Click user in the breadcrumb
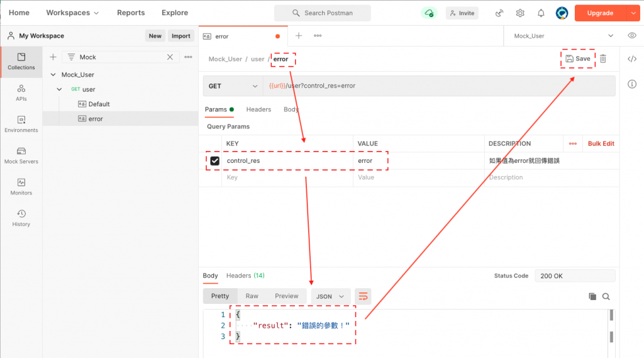 coord(257,59)
